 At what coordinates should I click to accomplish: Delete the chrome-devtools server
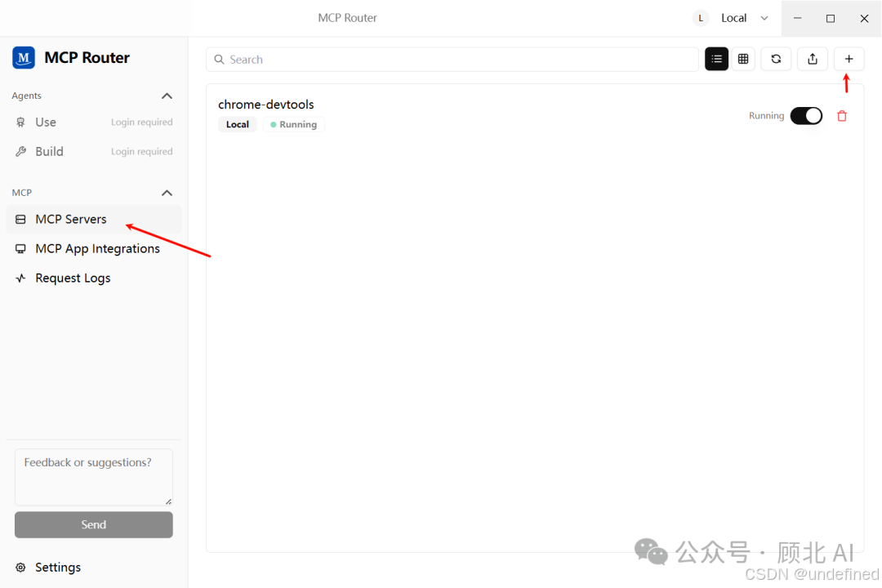tap(841, 116)
